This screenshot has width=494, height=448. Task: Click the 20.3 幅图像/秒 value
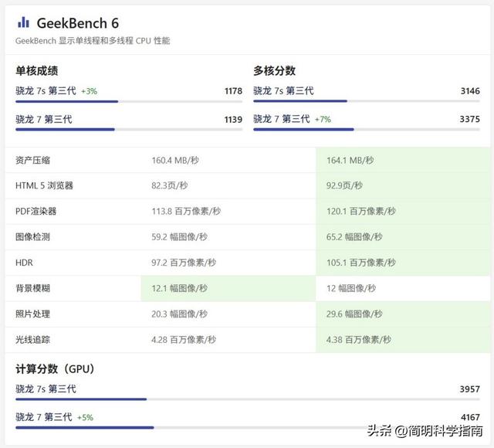[x=180, y=314]
